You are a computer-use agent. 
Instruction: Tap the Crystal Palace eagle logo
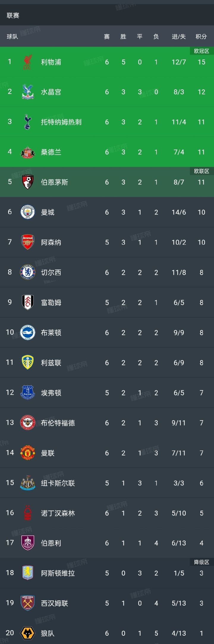click(x=27, y=92)
